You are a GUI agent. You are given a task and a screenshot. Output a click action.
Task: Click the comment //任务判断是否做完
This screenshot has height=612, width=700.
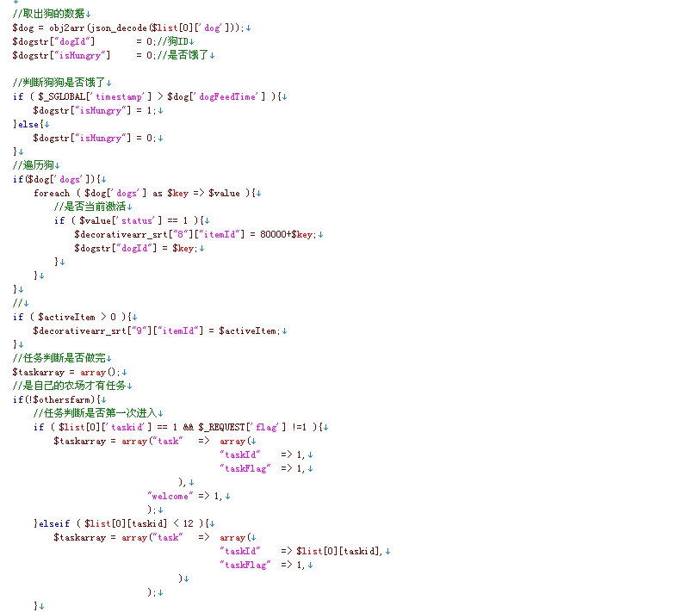click(62, 358)
